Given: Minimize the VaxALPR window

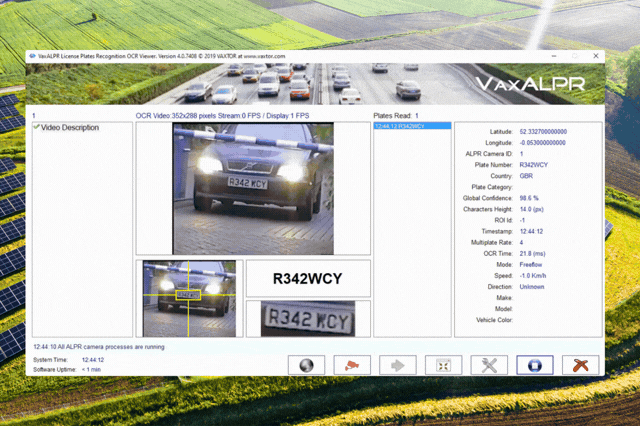Looking at the screenshot, I should [554, 56].
